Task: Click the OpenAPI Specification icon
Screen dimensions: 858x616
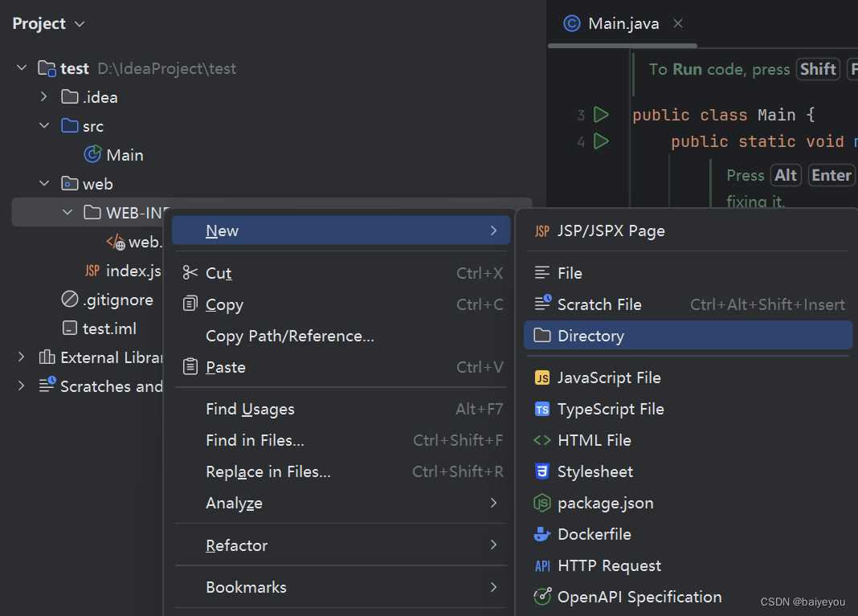Action: click(x=542, y=597)
